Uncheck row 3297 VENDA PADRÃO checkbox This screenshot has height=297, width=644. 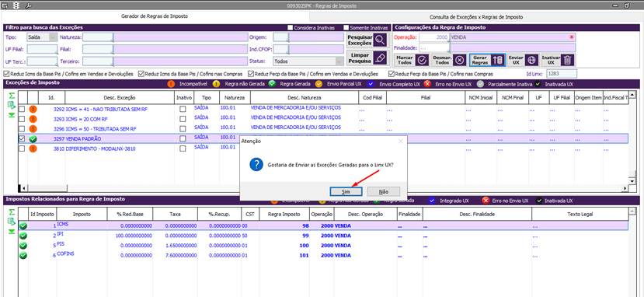(22, 139)
